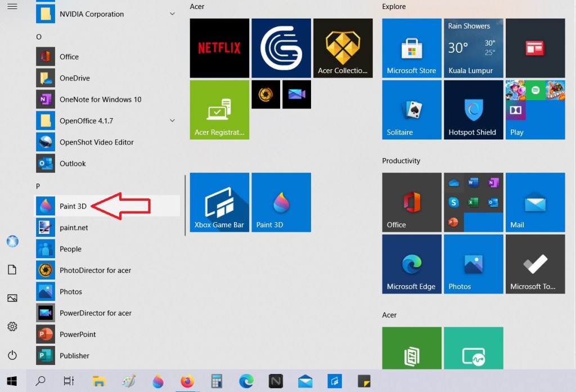Open OpenShot Video Editor from the app list
The height and width of the screenshot is (392, 576).
click(x=97, y=142)
